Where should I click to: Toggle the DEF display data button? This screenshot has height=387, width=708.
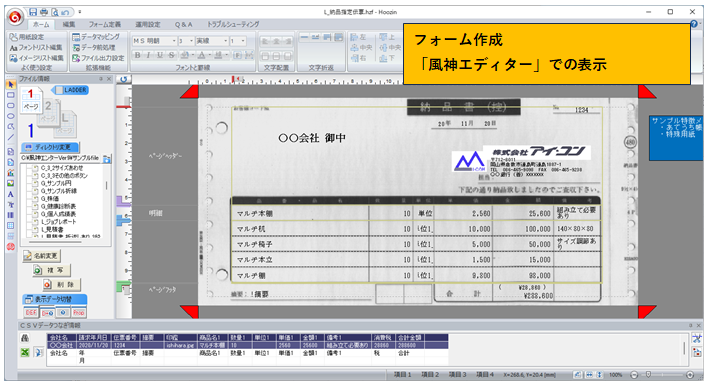31,312
